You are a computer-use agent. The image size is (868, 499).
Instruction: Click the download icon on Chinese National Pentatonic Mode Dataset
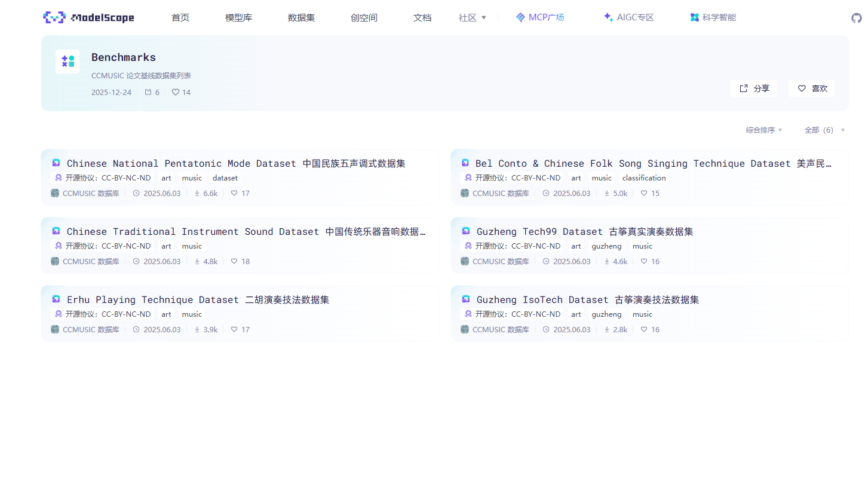point(197,193)
